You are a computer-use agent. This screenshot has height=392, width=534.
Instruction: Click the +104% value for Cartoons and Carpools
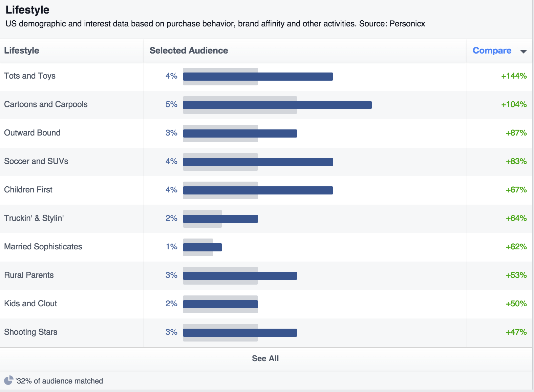click(514, 105)
